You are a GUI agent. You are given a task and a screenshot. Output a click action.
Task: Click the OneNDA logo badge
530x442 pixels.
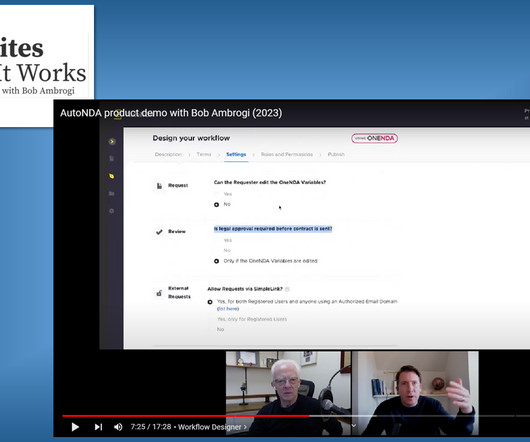click(x=375, y=138)
